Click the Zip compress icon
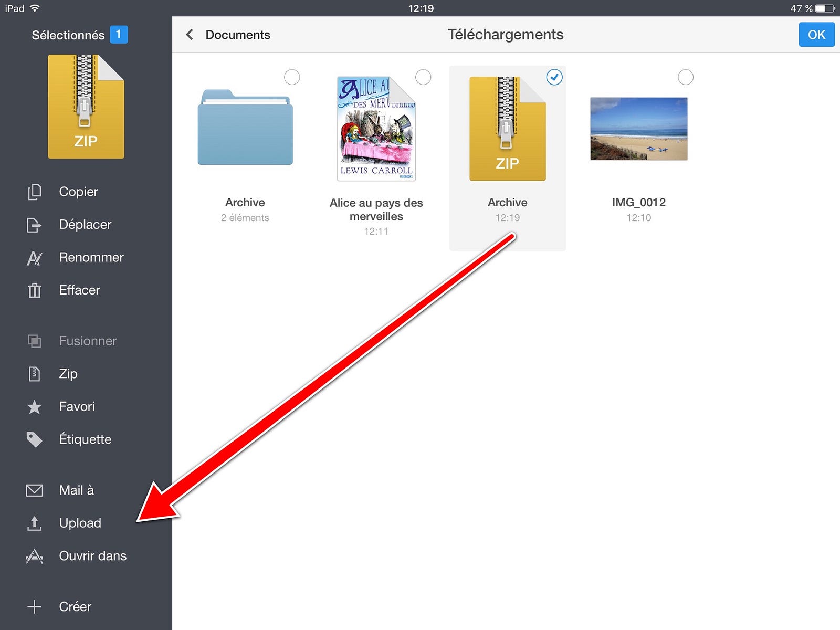The height and width of the screenshot is (630, 840). coord(34,374)
